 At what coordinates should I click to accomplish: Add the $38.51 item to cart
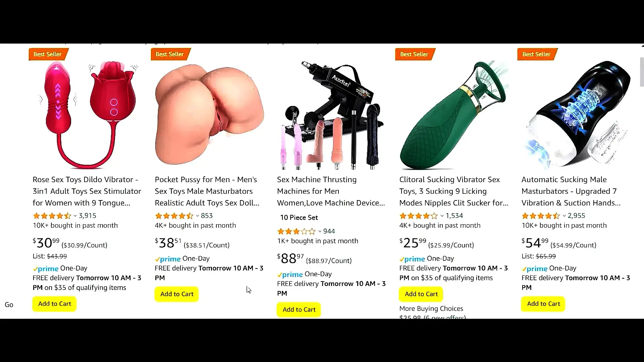[177, 294]
